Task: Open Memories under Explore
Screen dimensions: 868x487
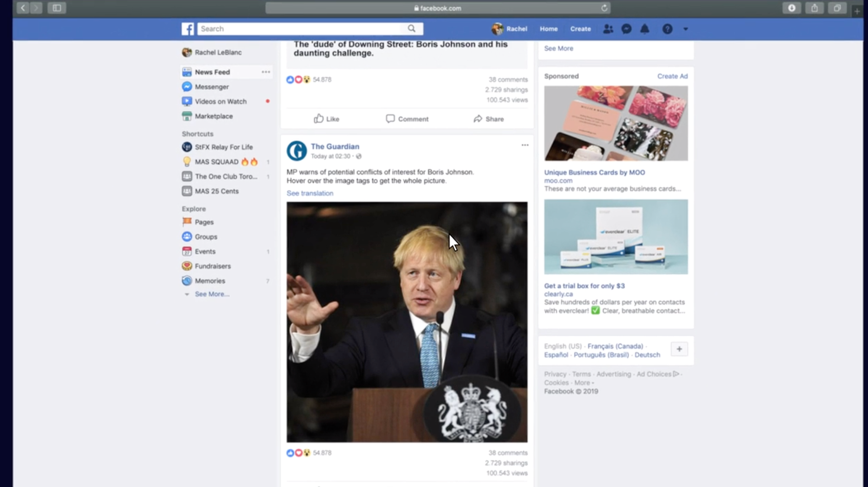Action: pyautogui.click(x=203, y=281)
